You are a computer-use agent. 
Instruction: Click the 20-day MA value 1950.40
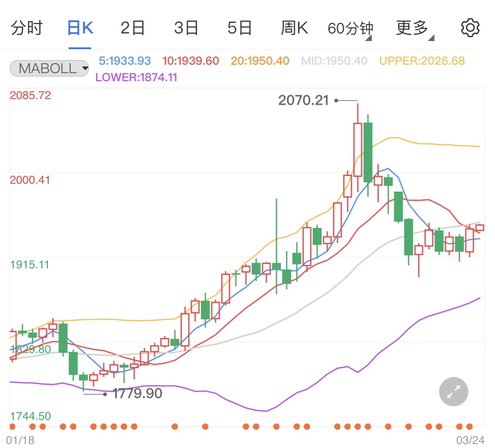pyautogui.click(x=260, y=61)
